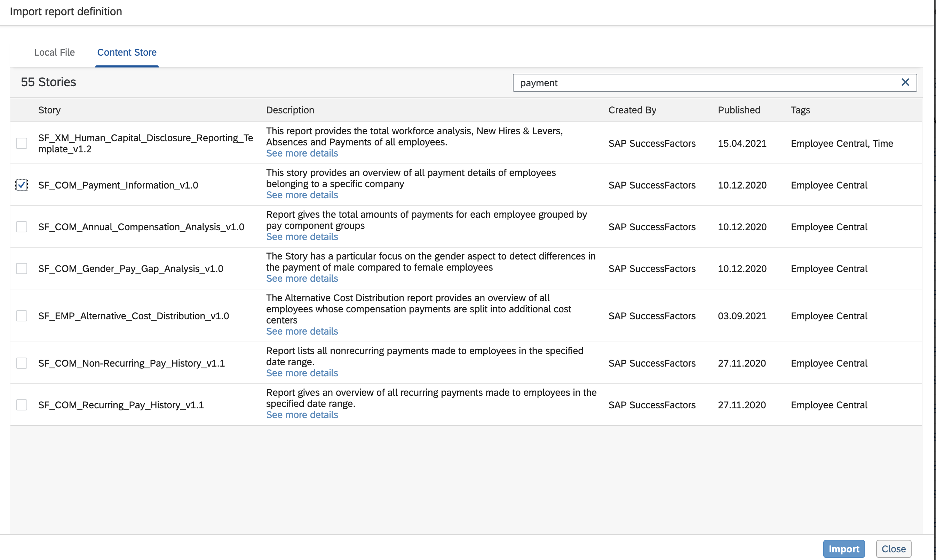Enable the Recurring Pay History checkbox
This screenshot has height=560, width=936.
point(22,405)
